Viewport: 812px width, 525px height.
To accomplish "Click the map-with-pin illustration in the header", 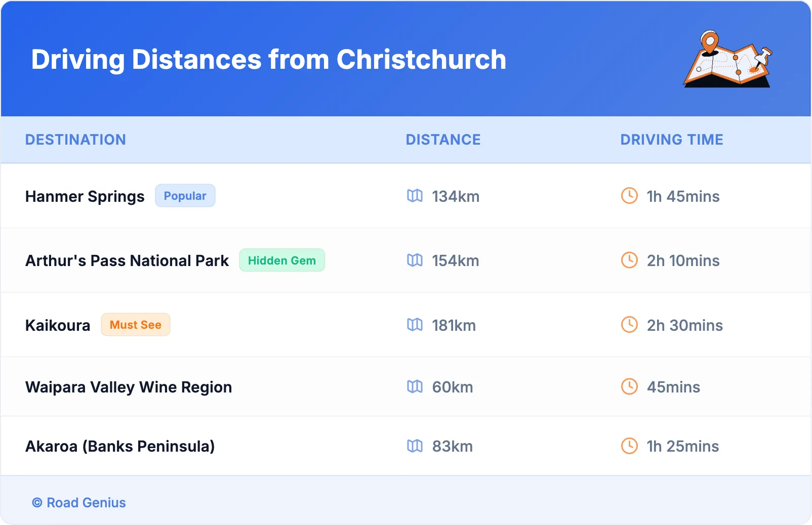I will [x=728, y=59].
